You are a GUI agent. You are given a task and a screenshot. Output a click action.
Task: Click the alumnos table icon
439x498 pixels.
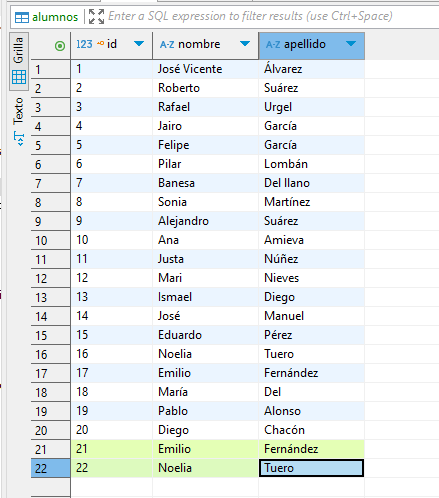tap(22, 17)
